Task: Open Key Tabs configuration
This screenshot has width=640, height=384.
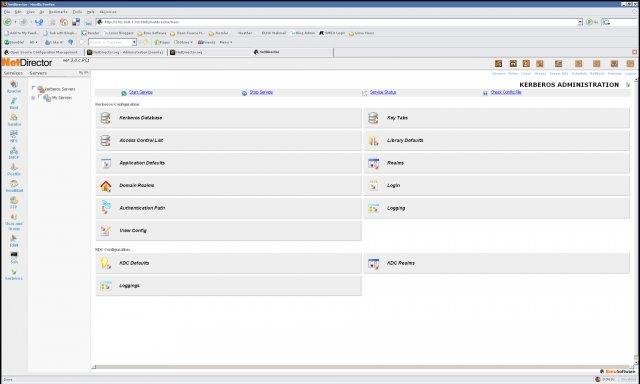Action: 497,118
